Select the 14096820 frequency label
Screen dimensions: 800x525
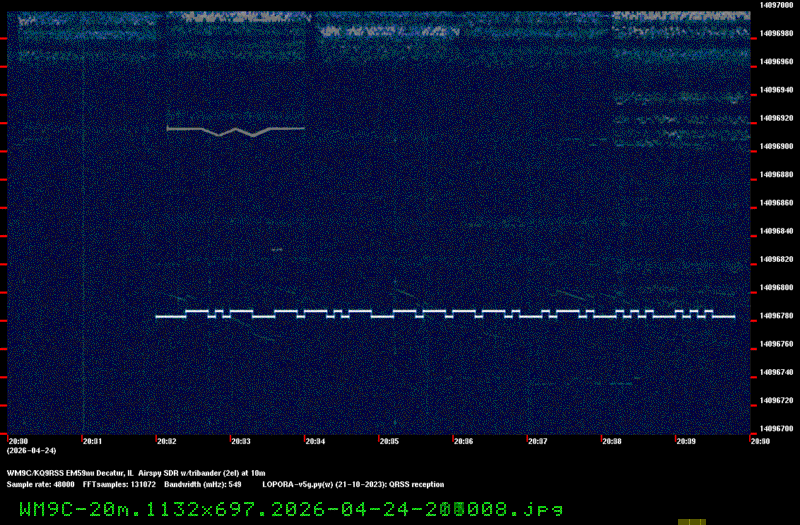click(x=776, y=259)
